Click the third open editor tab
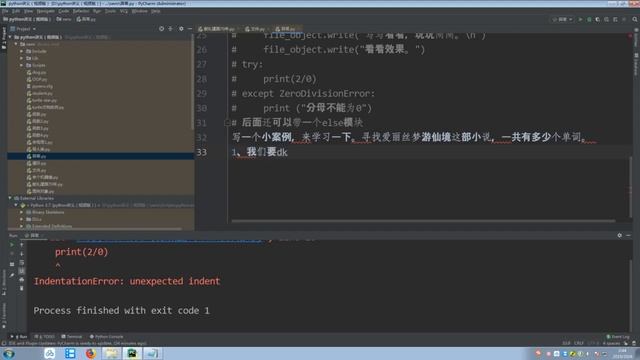The width and height of the screenshot is (640, 360). click(288, 29)
